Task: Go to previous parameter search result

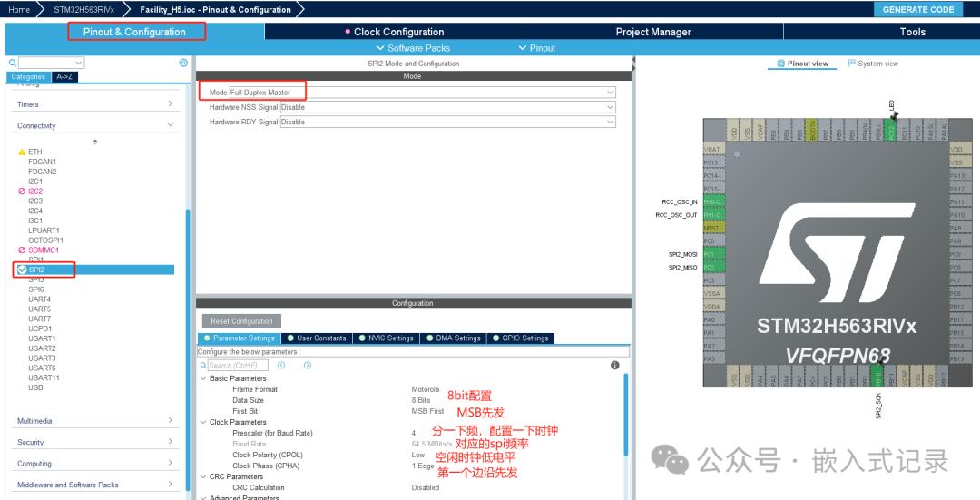Action: click(281, 365)
